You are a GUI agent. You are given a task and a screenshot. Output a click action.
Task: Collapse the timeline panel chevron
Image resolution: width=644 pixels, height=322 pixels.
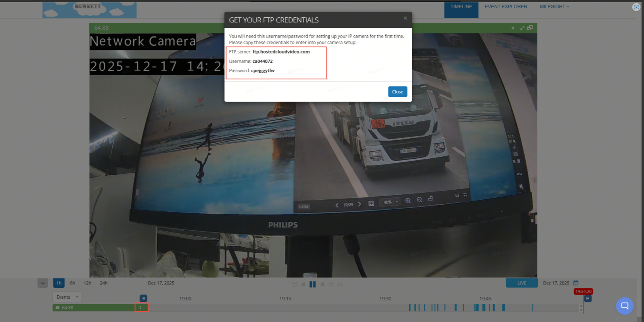(43, 283)
